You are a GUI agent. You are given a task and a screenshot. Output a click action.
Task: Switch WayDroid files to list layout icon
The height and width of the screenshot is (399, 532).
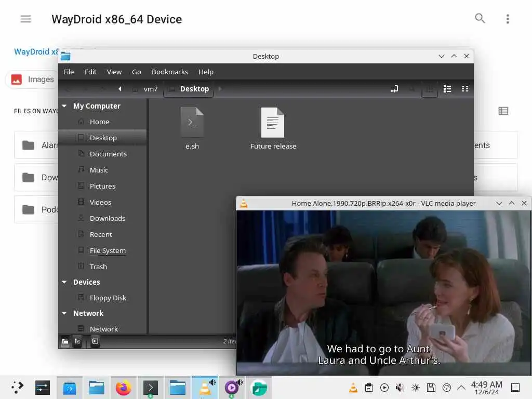click(x=503, y=111)
